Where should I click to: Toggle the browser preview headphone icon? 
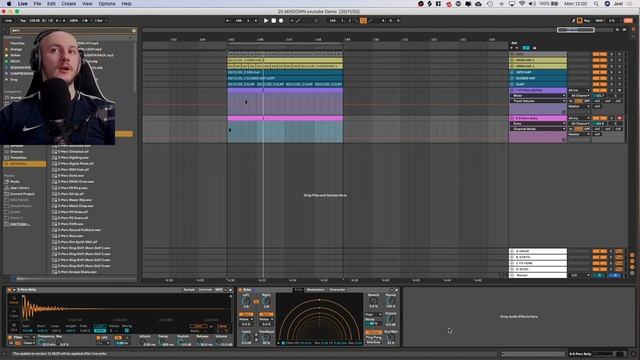pos(13,278)
